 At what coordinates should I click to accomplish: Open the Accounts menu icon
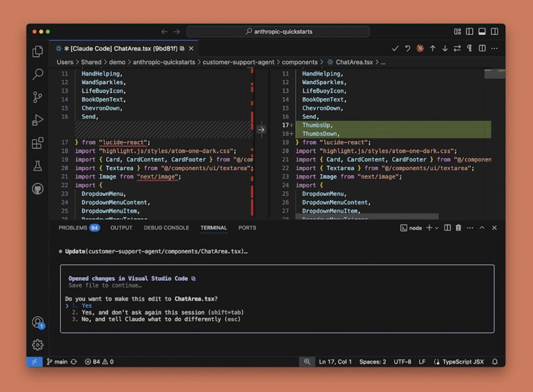click(x=37, y=322)
